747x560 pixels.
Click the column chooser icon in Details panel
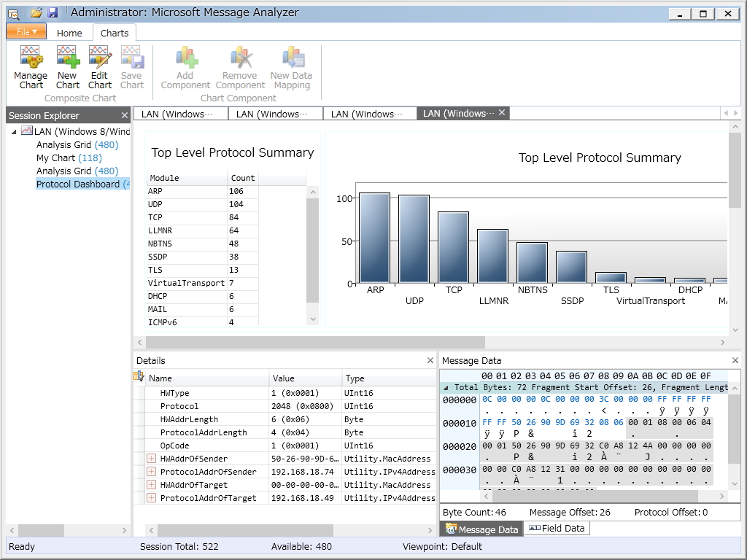pos(139,377)
